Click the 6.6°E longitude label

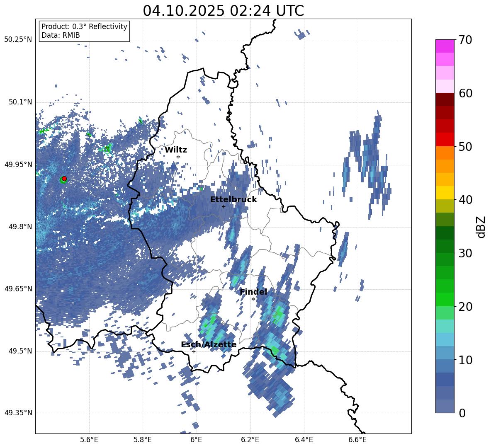(357, 440)
